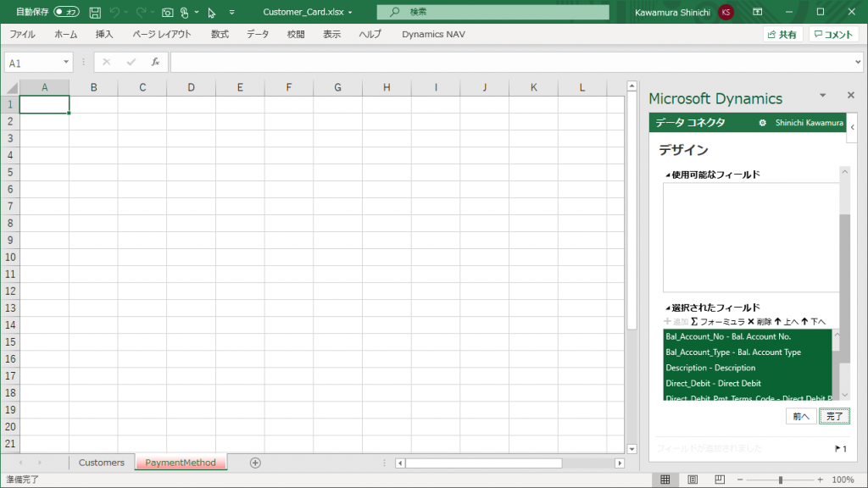Click the 下へ move down button
868x488 pixels.
[x=813, y=322]
